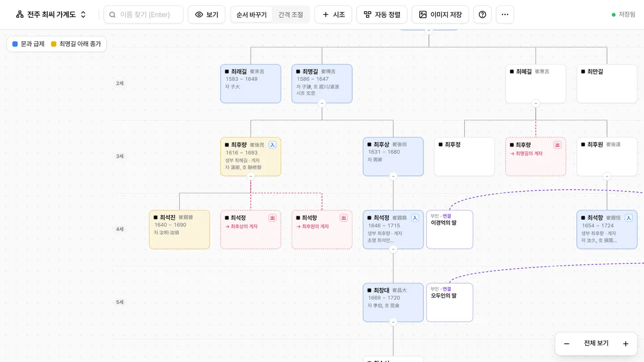
Task: Click the 2세 generation label
Action: 120,84
